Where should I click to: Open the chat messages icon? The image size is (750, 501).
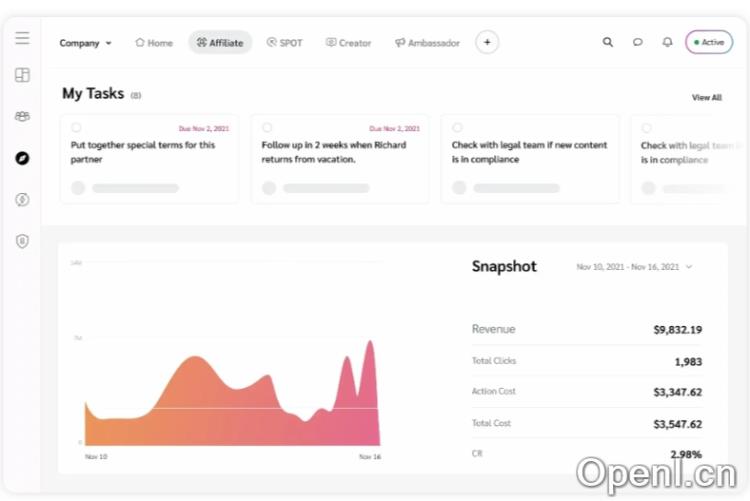[x=637, y=42]
